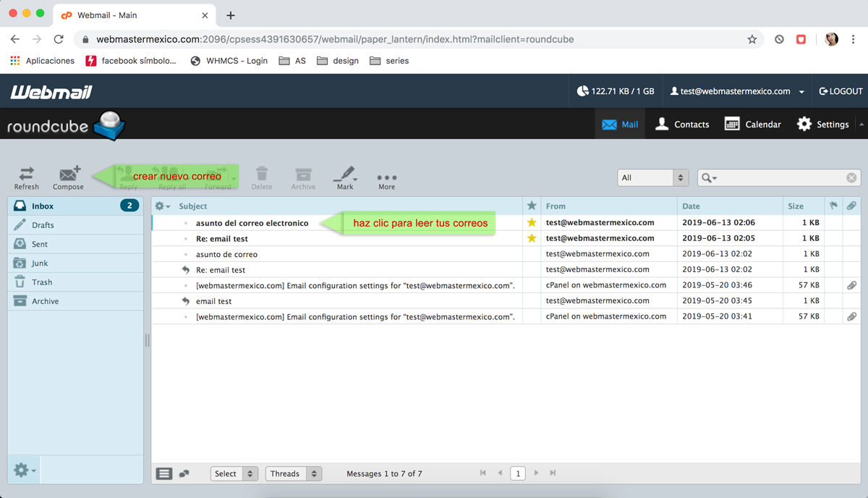Unstar the "Re: email test" starred message
868x498 pixels.
[532, 238]
